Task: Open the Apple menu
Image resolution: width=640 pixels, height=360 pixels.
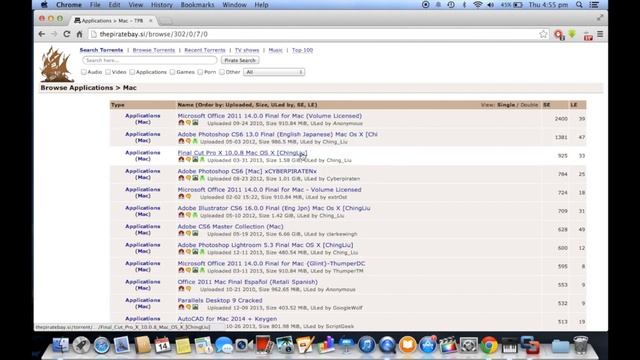Action: pyautogui.click(x=44, y=5)
